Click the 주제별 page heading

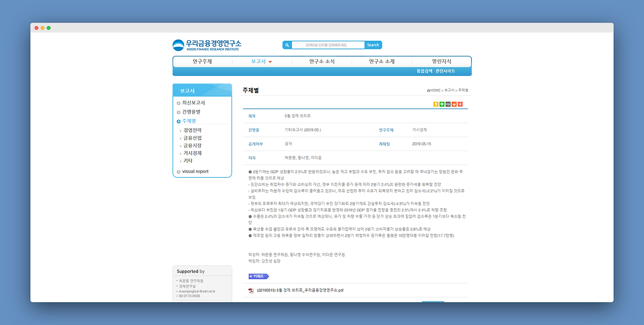(x=251, y=91)
